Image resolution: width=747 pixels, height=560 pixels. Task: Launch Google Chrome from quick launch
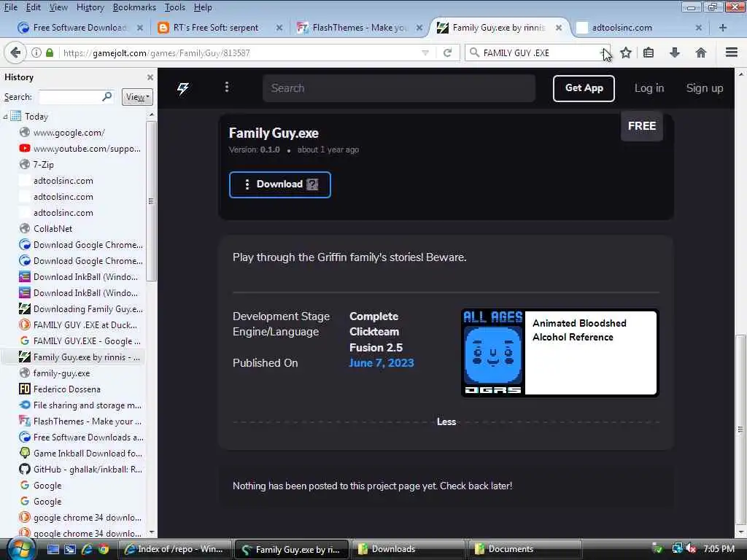click(x=104, y=549)
